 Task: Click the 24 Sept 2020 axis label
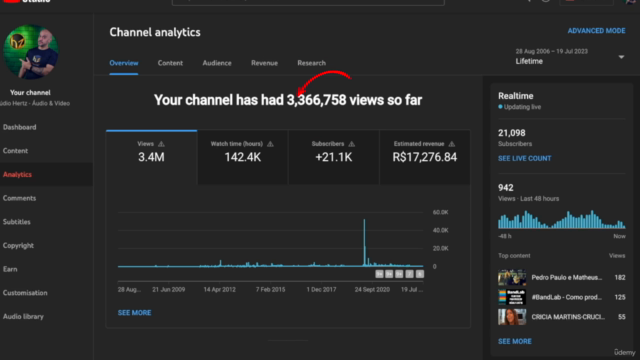[372, 289]
